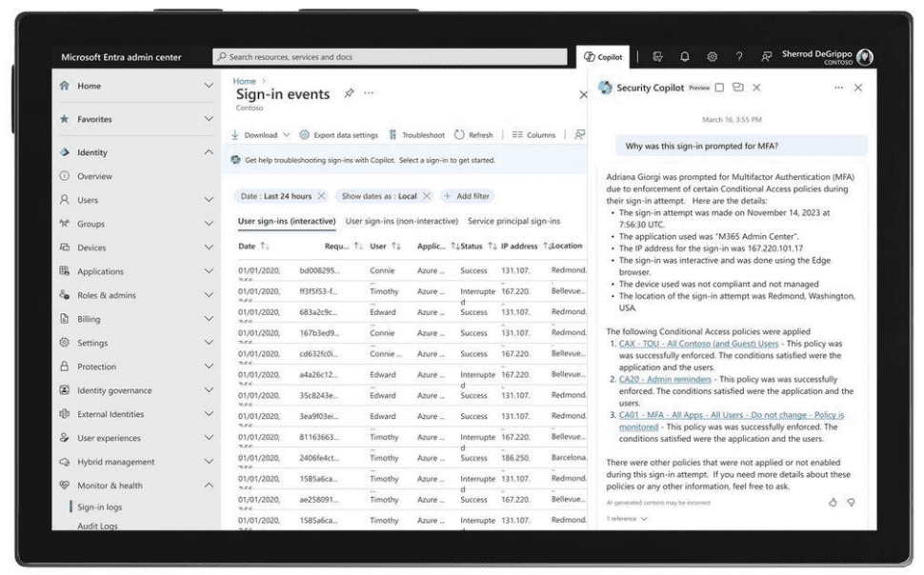This screenshot has width=924, height=575.
Task: Give thumbs down to Copilot response
Action: tap(851, 502)
